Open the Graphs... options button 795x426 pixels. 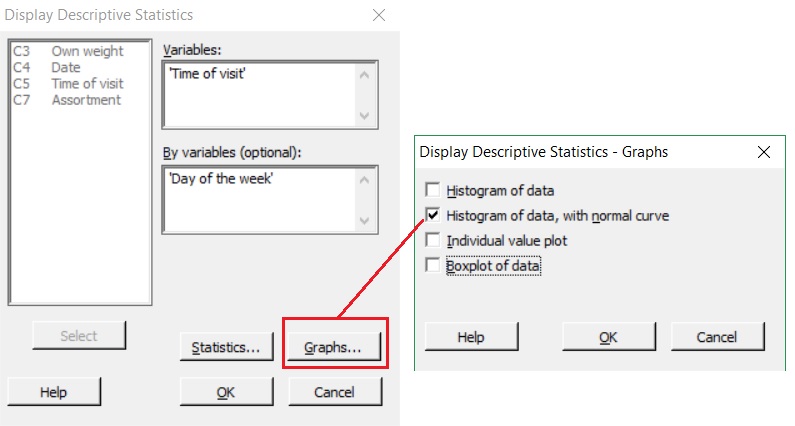(x=336, y=347)
